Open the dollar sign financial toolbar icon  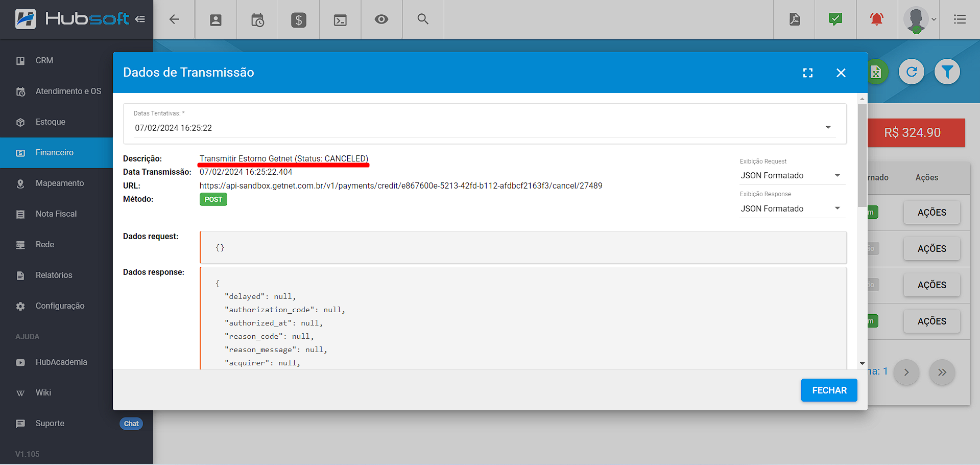[x=299, y=20]
